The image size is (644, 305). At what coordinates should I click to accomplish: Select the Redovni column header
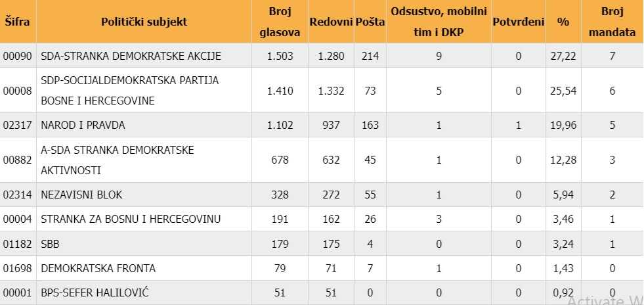[x=331, y=22]
